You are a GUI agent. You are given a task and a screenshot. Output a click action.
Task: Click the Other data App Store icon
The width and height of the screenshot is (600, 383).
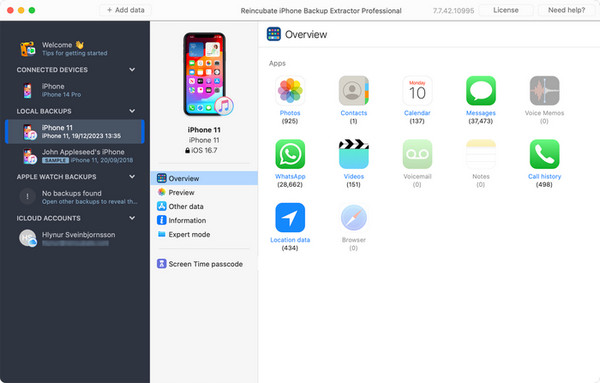tap(161, 206)
